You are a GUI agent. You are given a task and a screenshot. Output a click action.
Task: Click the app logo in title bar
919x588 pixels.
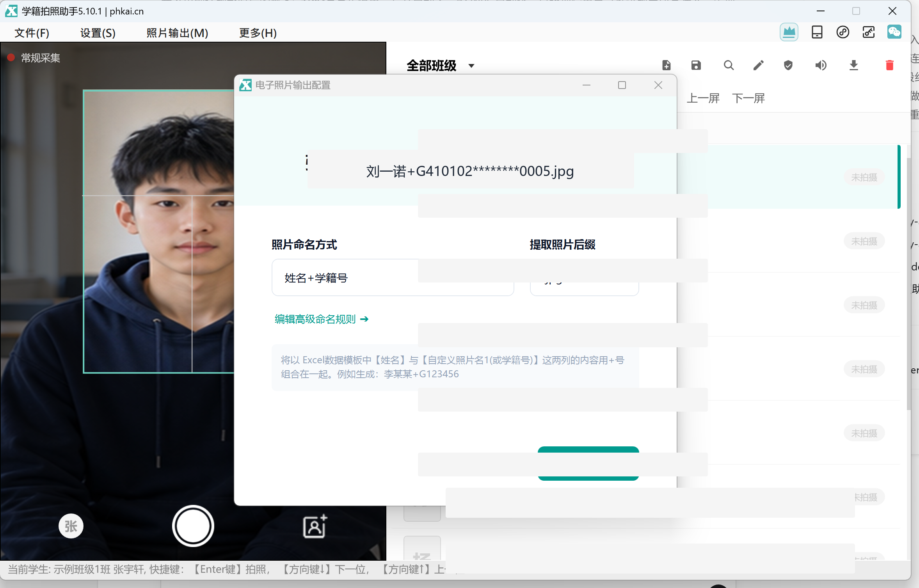pos(11,11)
